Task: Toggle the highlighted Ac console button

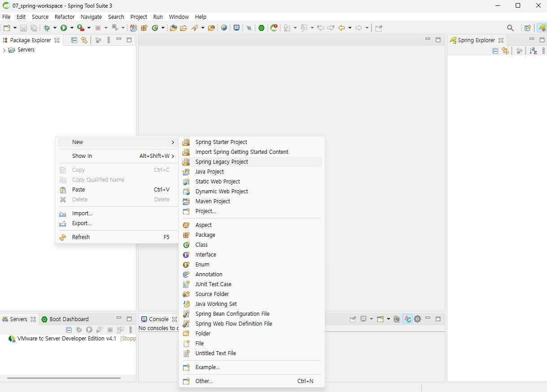Action: (x=407, y=319)
